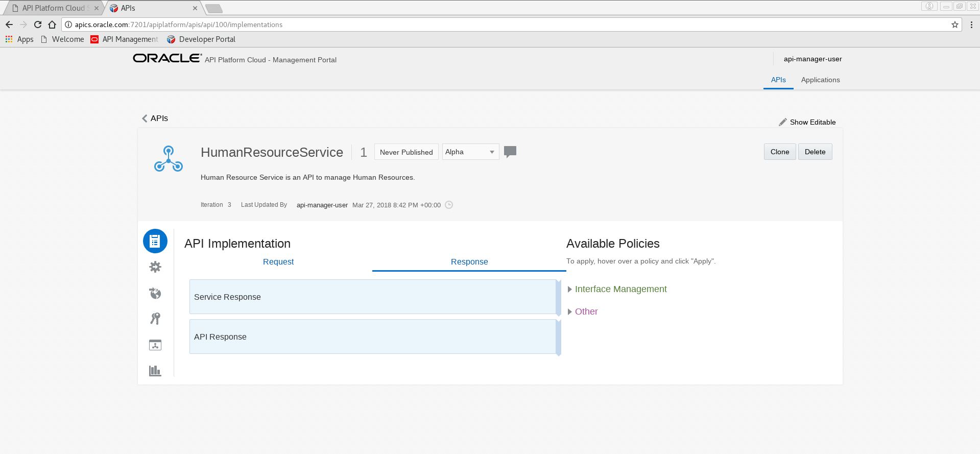Click the history clock icon
The image size is (980, 454).
(449, 205)
